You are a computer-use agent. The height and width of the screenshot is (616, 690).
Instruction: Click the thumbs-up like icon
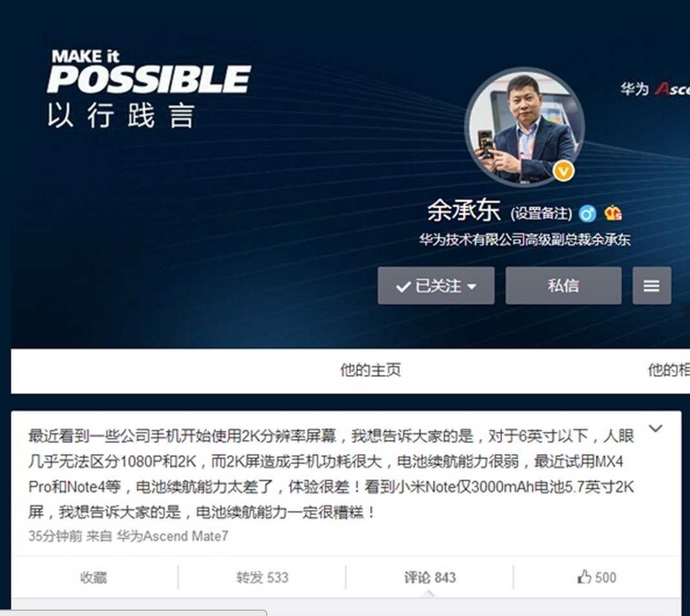(x=584, y=577)
